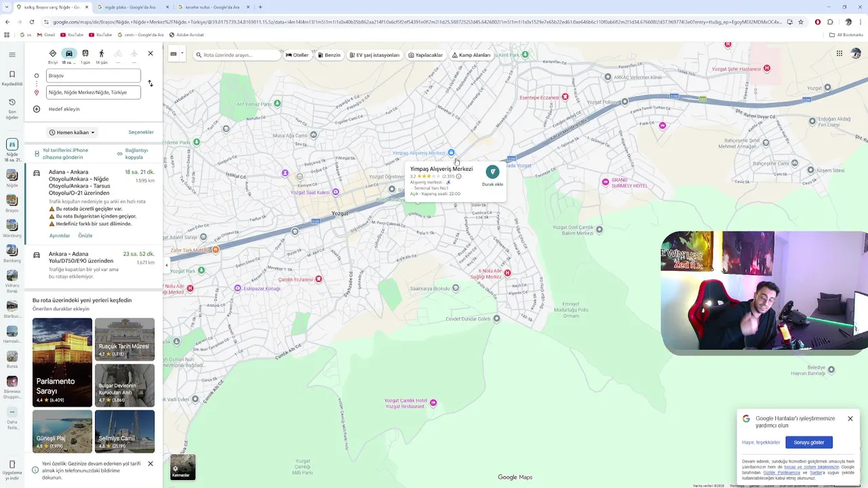
Task: Open All Bookmarks folder
Action: point(846,35)
